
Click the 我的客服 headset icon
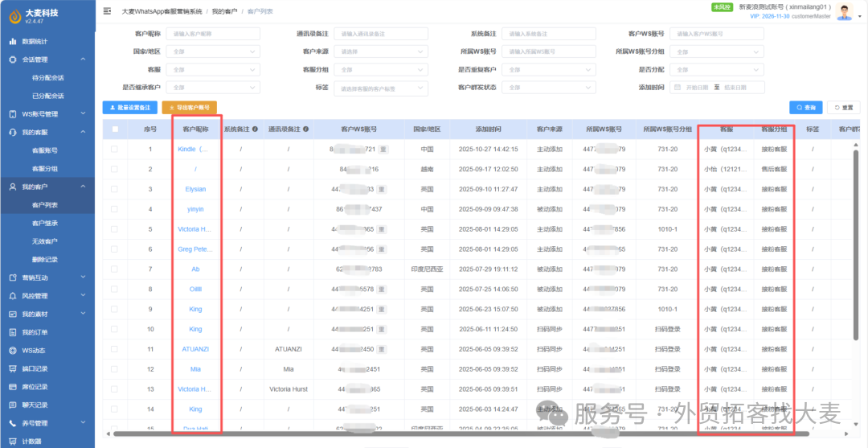(x=12, y=133)
